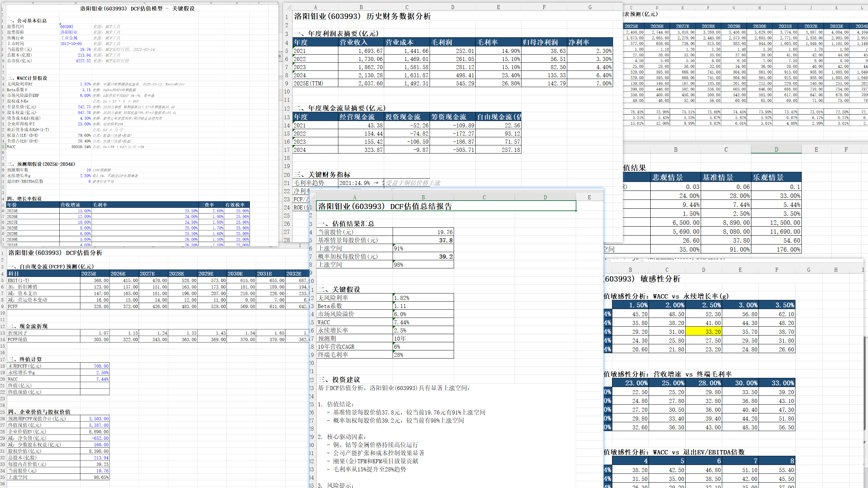Click the WACC value 80356.54% cell
The height and width of the screenshot is (488, 868).
(76, 147)
